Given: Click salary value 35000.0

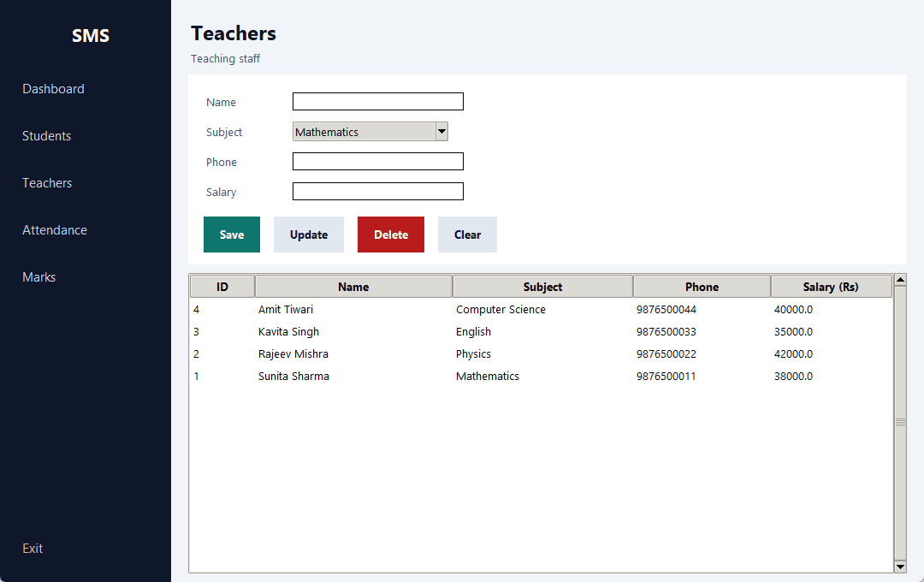Looking at the screenshot, I should point(793,332).
